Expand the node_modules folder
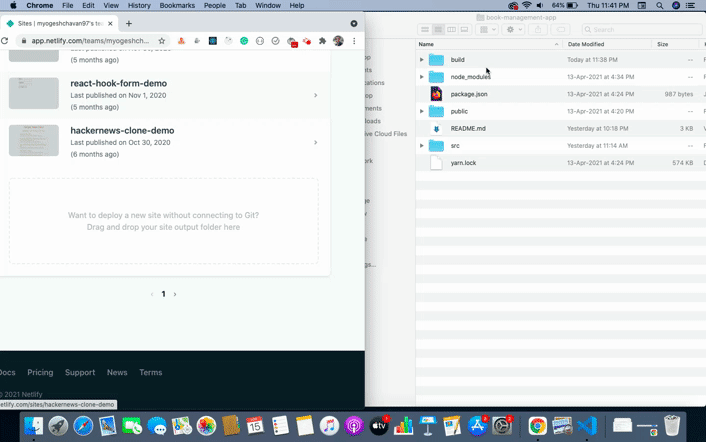Image resolution: width=706 pixels, height=442 pixels. tap(421, 77)
